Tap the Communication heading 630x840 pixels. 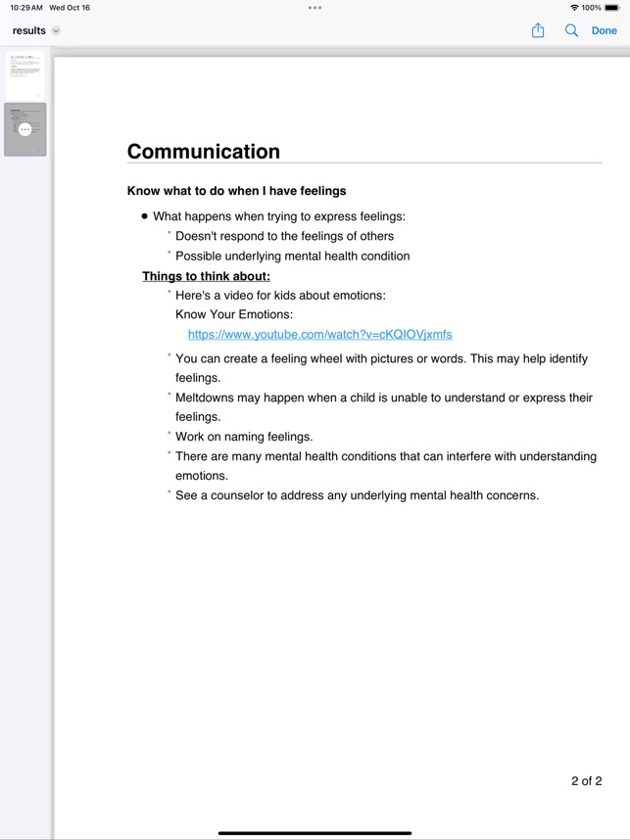click(204, 152)
